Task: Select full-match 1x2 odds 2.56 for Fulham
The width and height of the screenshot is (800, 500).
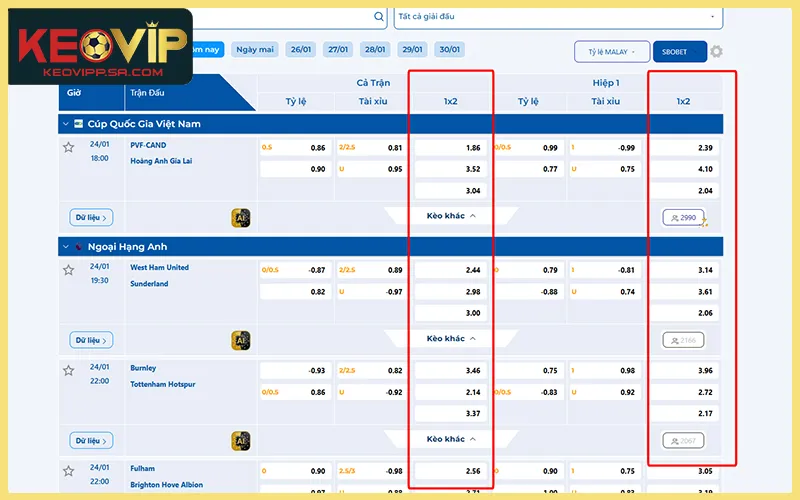Action: pyautogui.click(x=451, y=471)
